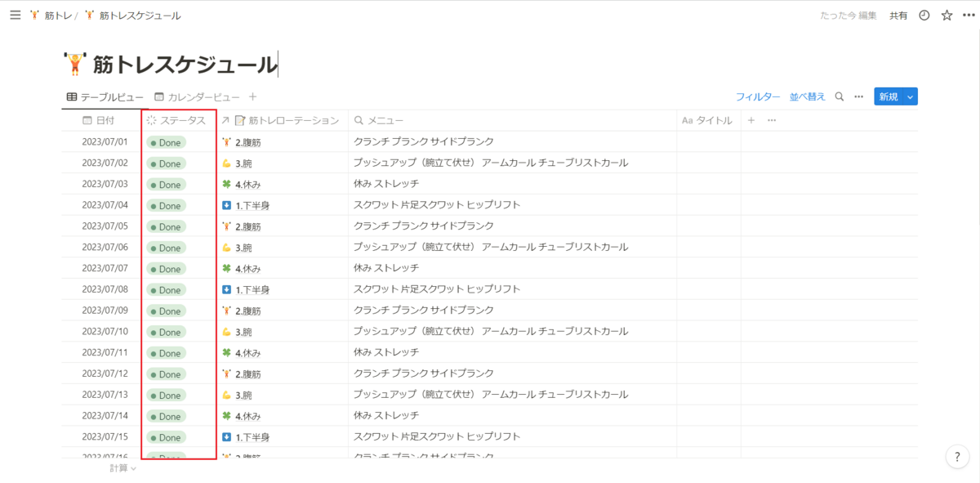980x483 pixels.
Task: Open page history clock icon
Action: point(924,16)
